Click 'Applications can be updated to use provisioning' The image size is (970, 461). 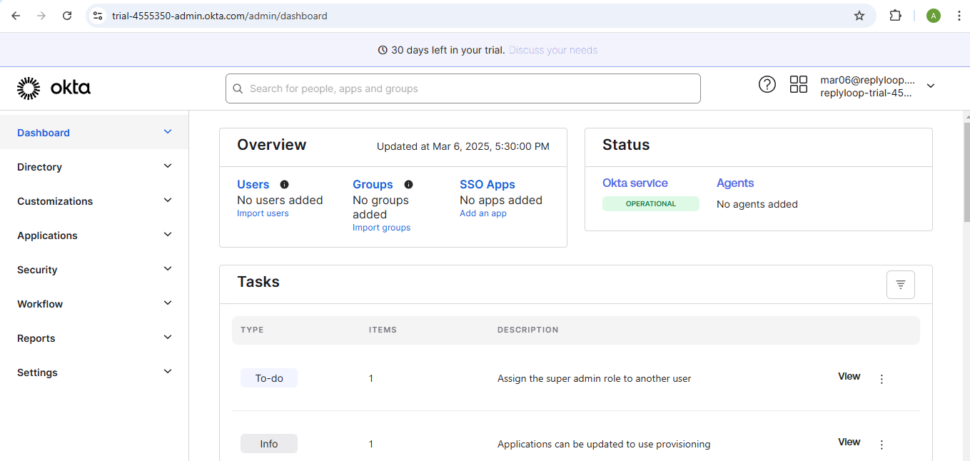point(604,444)
